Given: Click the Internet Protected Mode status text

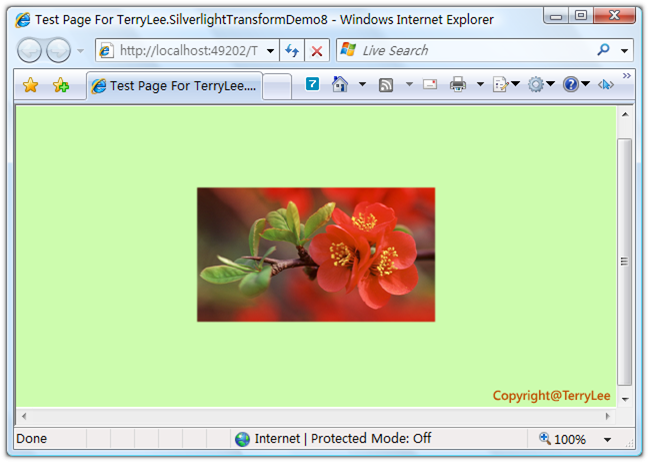Looking at the screenshot, I should coord(343,438).
